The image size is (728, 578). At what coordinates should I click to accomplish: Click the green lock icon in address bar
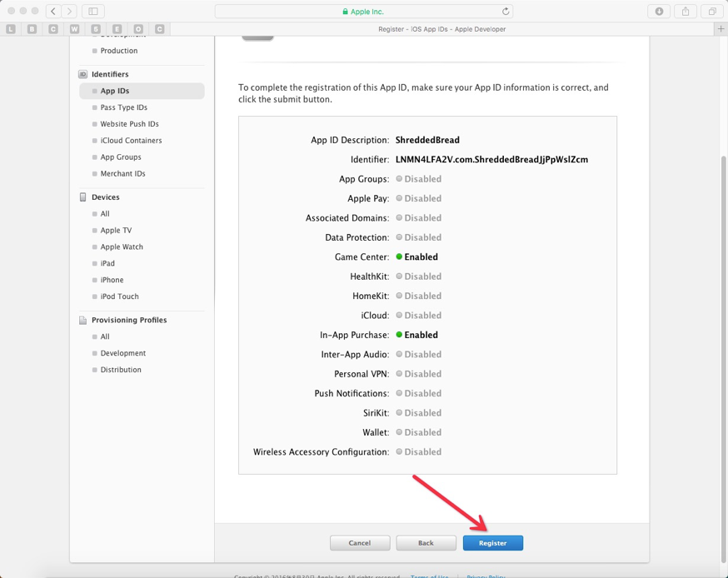345,12
